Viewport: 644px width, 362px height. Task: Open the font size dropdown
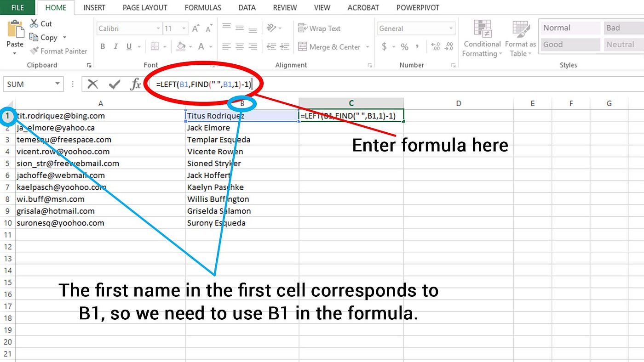point(183,28)
